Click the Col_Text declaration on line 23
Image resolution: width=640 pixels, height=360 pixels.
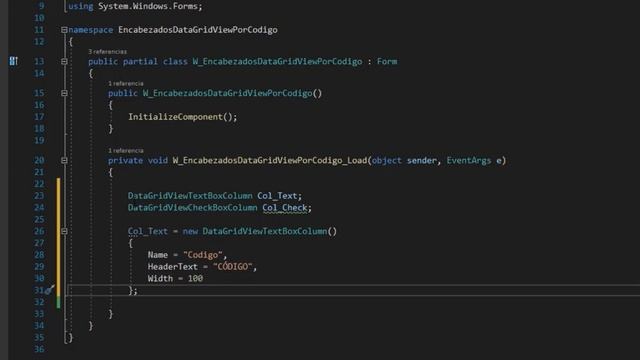tap(277, 196)
